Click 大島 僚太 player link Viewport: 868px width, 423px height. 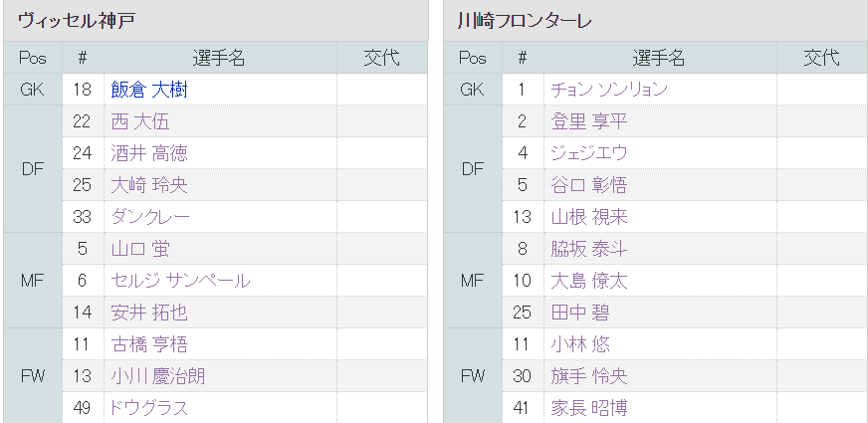(x=588, y=281)
